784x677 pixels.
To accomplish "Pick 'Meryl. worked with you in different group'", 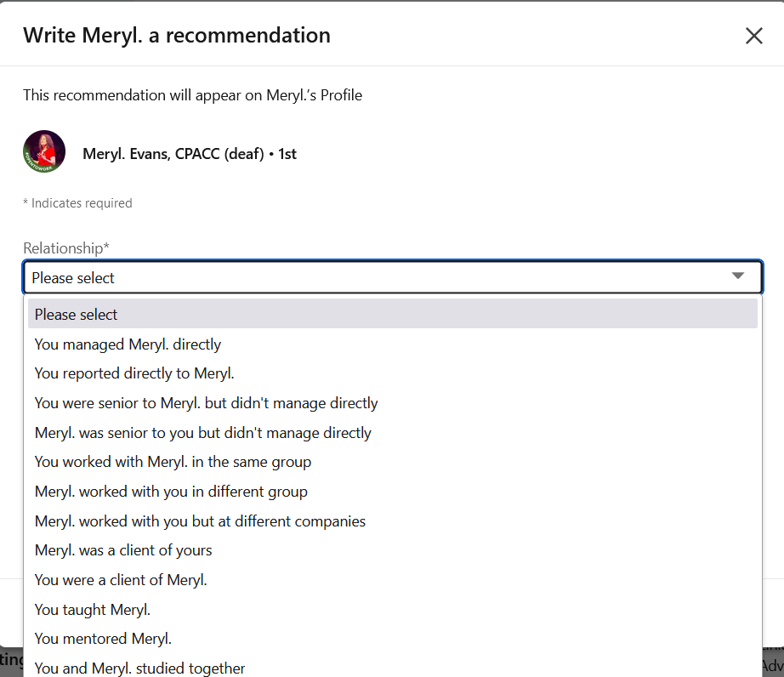I will (170, 491).
